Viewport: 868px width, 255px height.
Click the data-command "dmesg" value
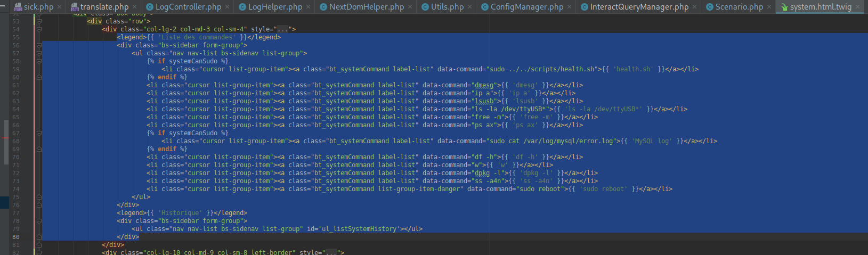484,85
